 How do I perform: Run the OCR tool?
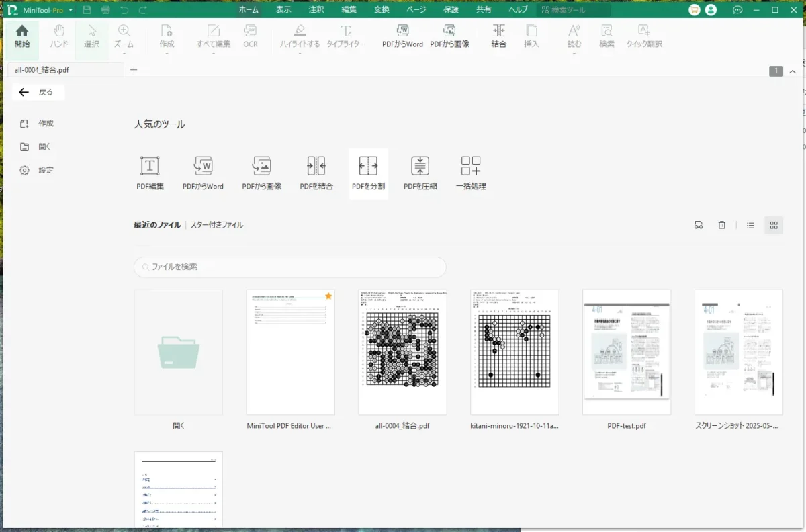point(251,37)
